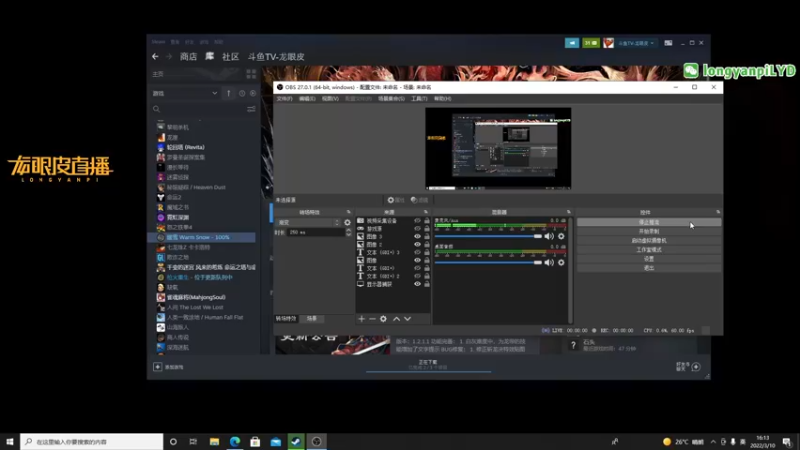Open source properties gear in OBS Sources toolbar

tap(383, 319)
